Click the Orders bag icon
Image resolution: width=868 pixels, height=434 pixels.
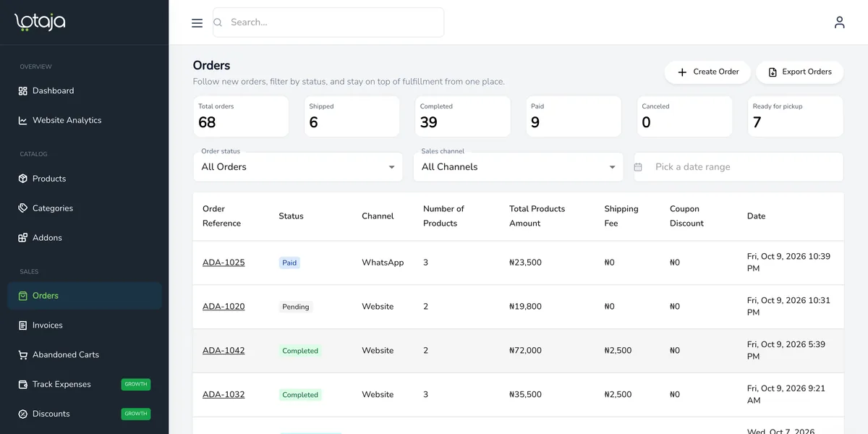click(23, 296)
